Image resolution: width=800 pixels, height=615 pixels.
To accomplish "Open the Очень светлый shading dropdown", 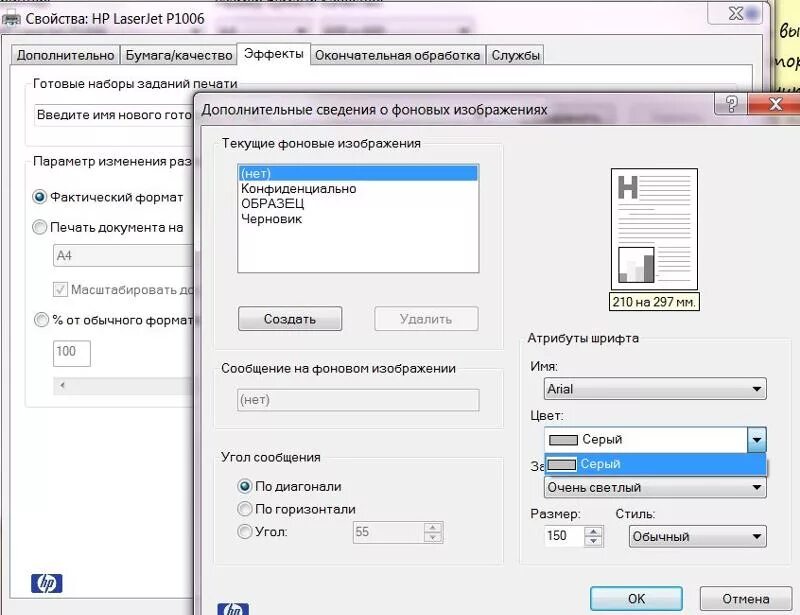I will (x=655, y=487).
